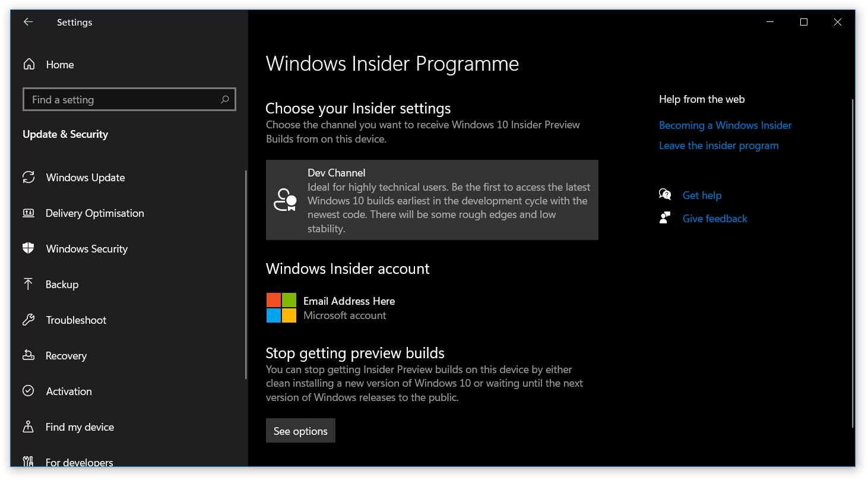Click the Find my device person icon
This screenshot has width=868, height=480.
coord(28,427)
